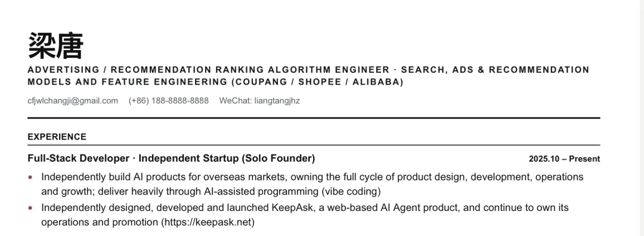Click the EXPERIENCE section heading
This screenshot has width=644, height=236.
coord(57,136)
